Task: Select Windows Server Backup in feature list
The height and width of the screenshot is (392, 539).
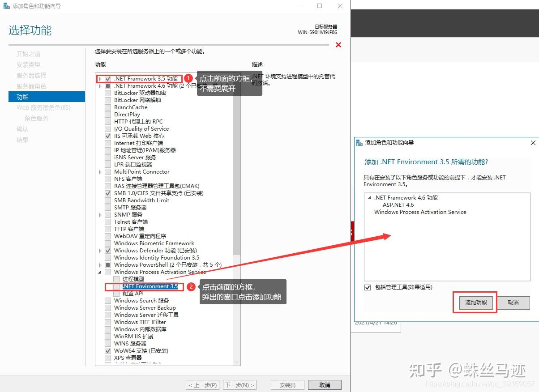Action: click(x=145, y=308)
